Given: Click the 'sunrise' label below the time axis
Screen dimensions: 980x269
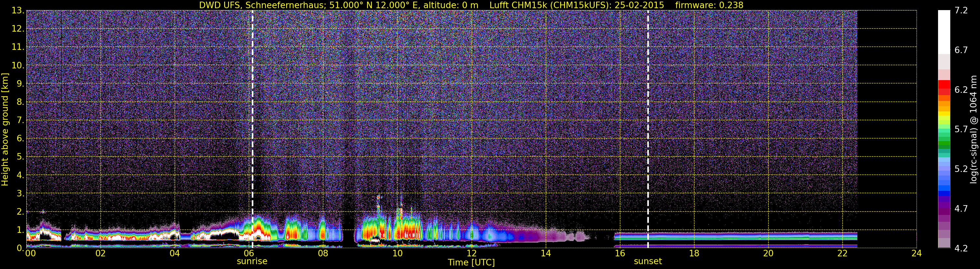Looking at the screenshot, I should tap(252, 262).
